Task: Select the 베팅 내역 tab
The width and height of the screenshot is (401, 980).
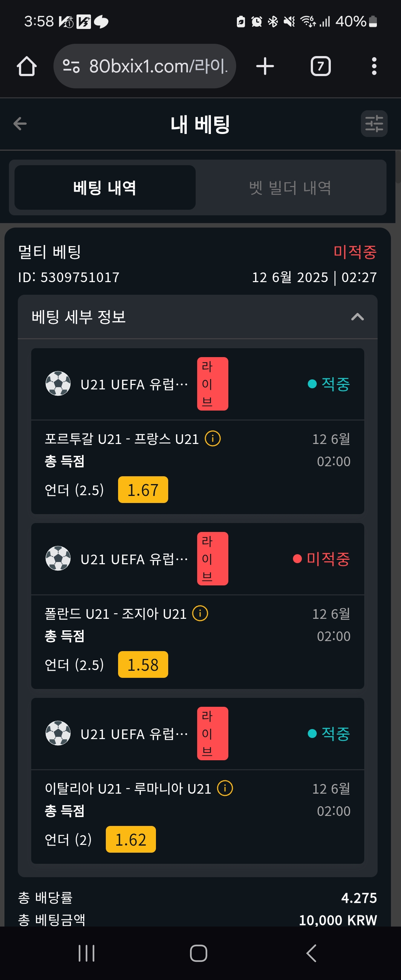Action: [105, 187]
